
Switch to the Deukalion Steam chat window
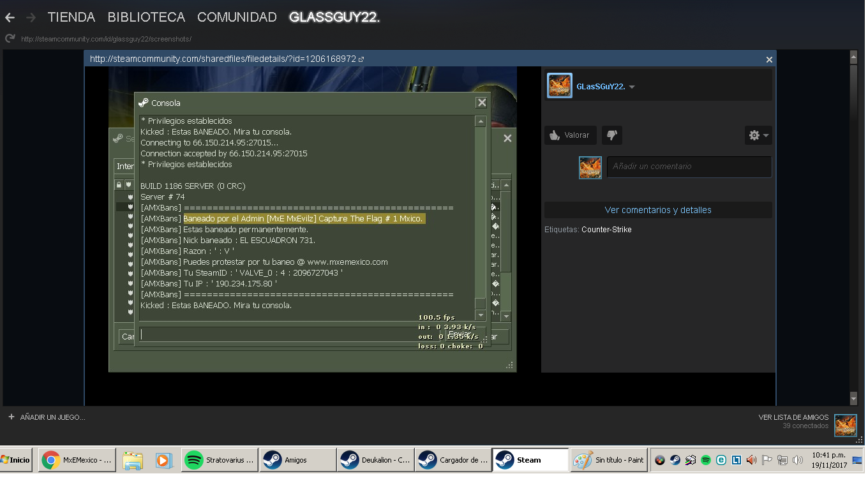click(377, 460)
